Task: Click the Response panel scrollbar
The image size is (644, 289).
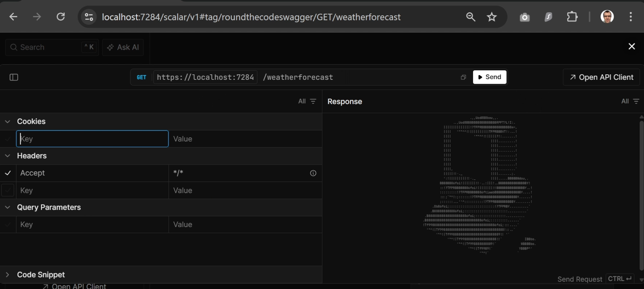Action: [641, 196]
